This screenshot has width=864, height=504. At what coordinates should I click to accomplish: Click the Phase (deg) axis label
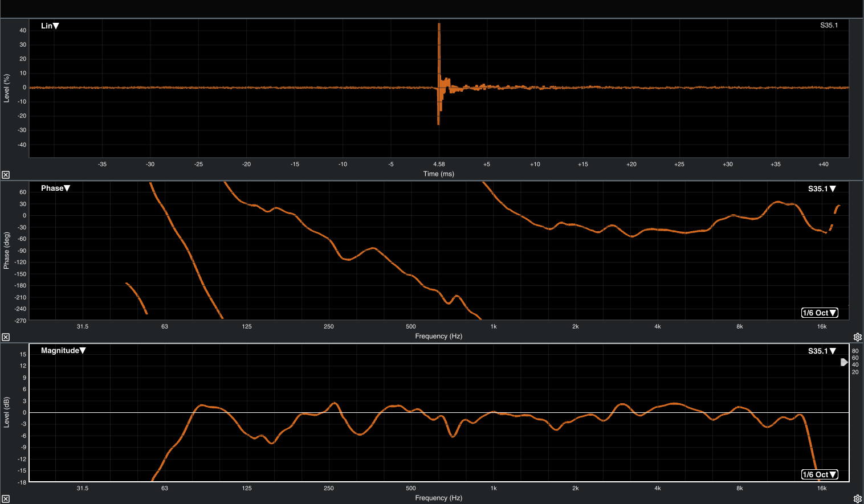click(7, 251)
